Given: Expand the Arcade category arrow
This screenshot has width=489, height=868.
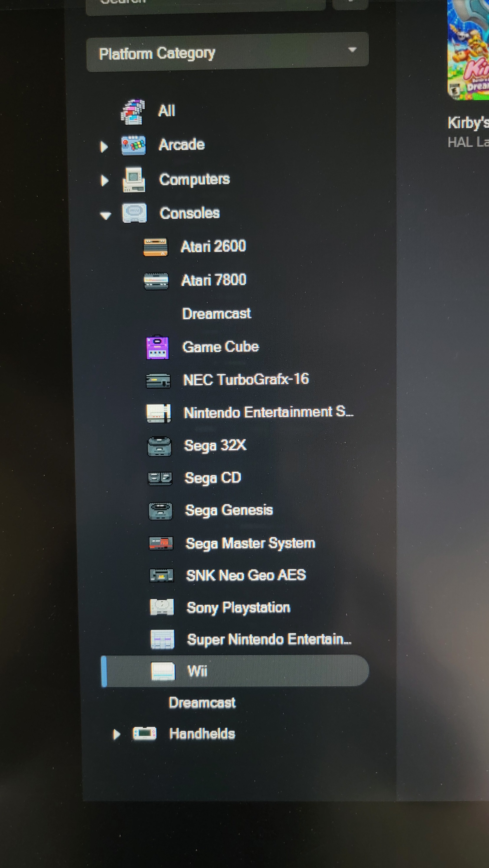Looking at the screenshot, I should coord(104,146).
